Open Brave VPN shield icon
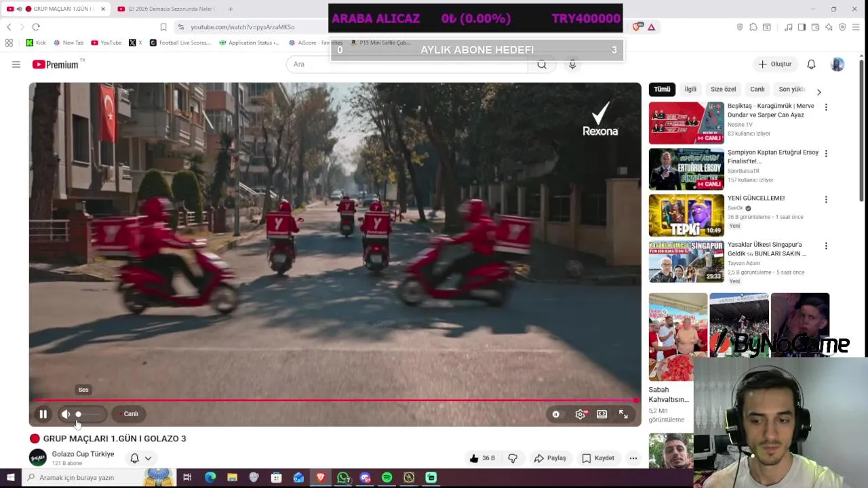 842,27
